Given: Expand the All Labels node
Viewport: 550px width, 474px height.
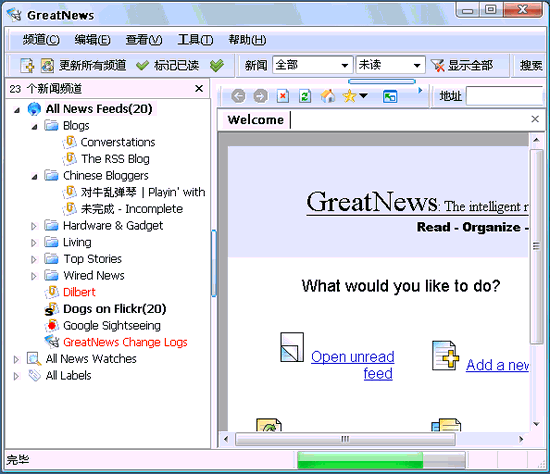Looking at the screenshot, I should point(16,376).
